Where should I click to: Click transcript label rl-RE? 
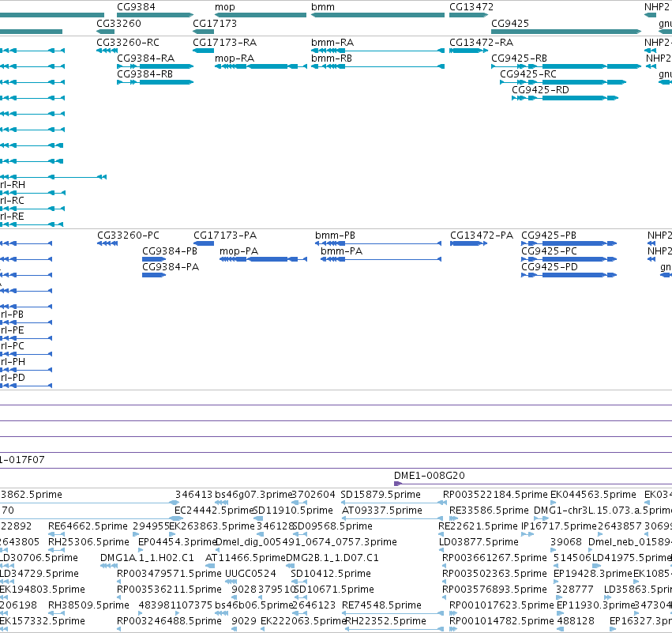[12, 217]
